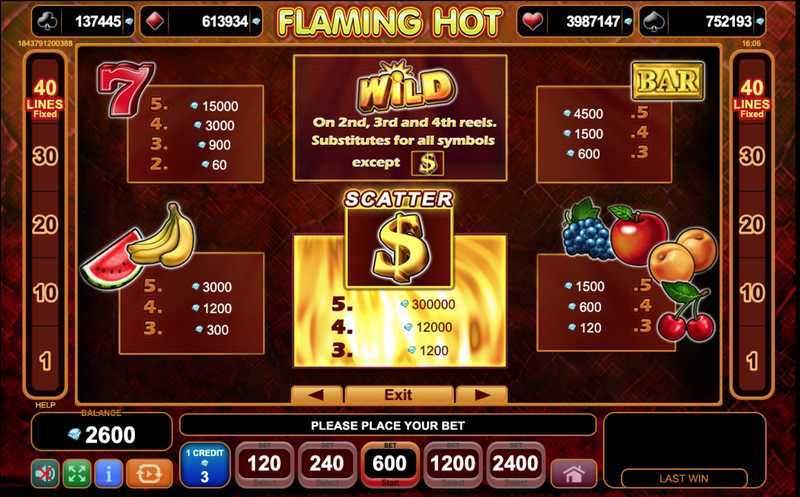This screenshot has width=800, height=497.
Task: Choose the 2400 bet amount
Action: tap(515, 464)
